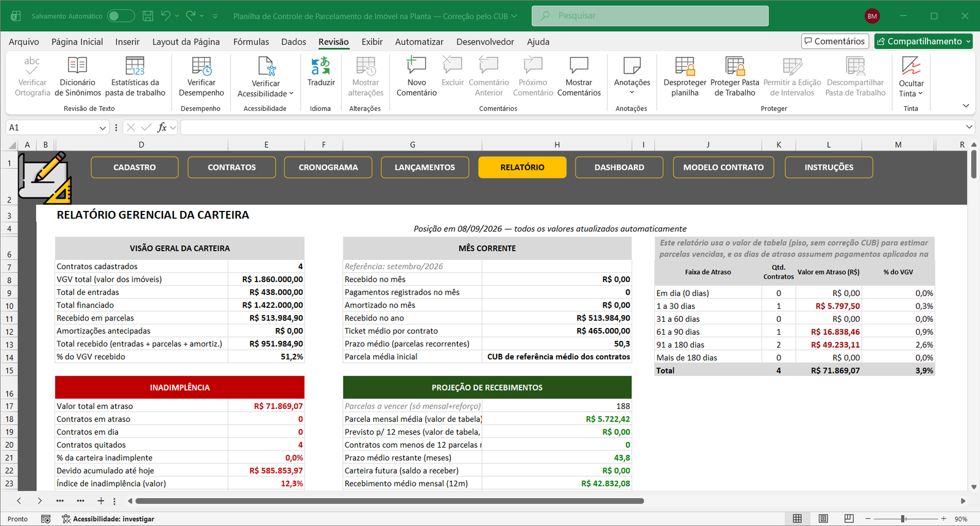Click the Pesquisar search box
The width and height of the screenshot is (980, 526).
650,16
